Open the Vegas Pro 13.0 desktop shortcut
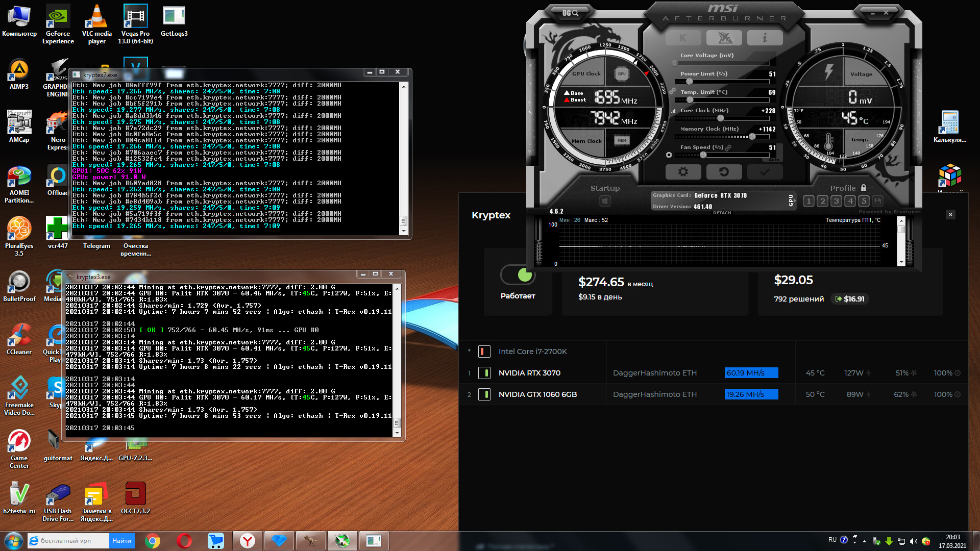This screenshot has height=551, width=980. coord(135,24)
